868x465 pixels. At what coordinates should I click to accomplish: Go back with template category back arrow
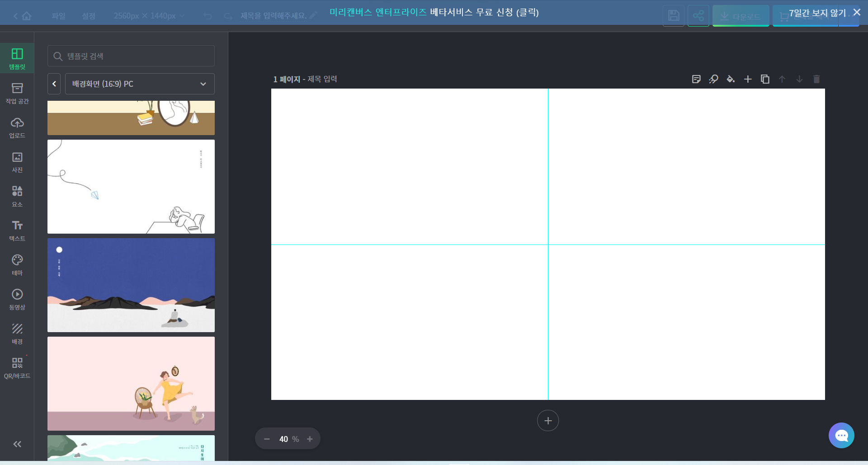[x=54, y=84]
